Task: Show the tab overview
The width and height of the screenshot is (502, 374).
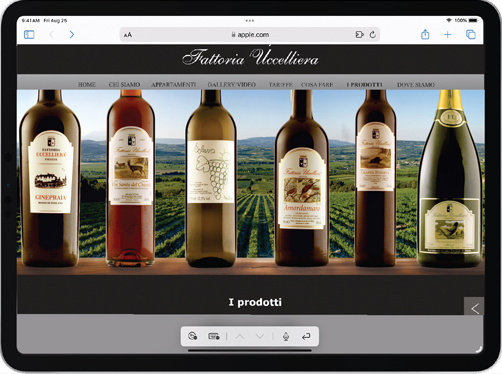Action: 471,34
